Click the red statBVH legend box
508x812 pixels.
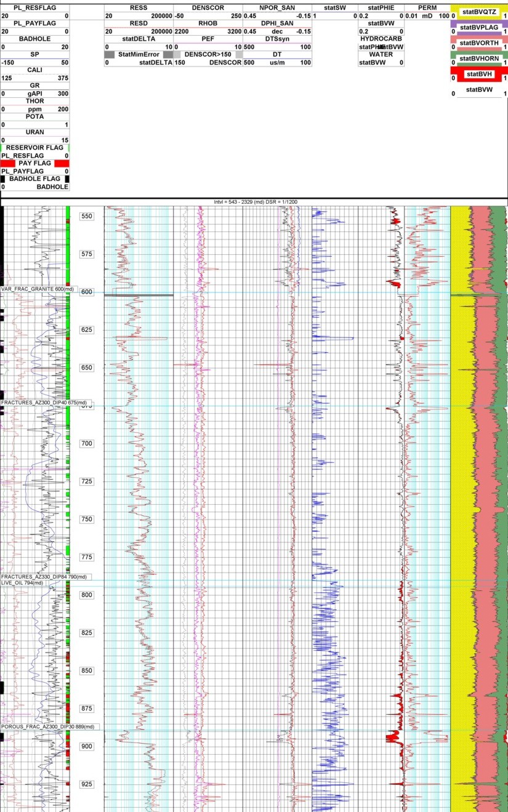pyautogui.click(x=478, y=74)
